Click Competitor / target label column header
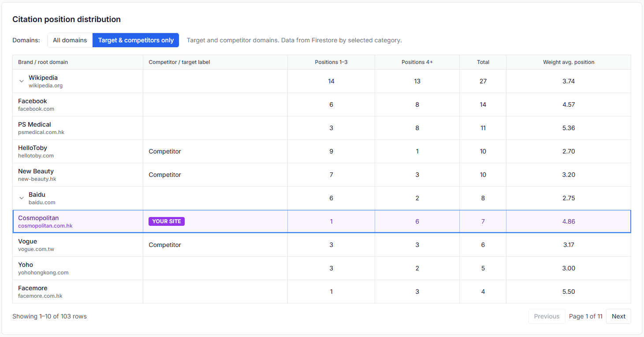The image size is (644, 337). pyautogui.click(x=179, y=62)
